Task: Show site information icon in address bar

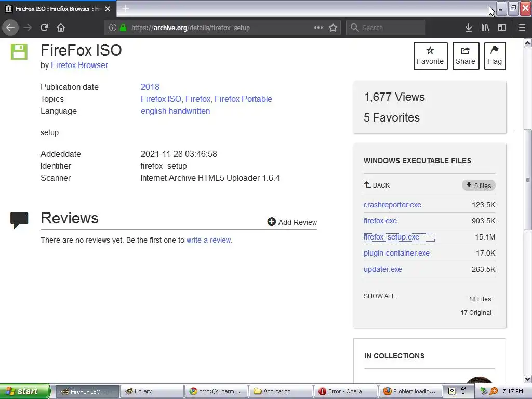Action: (113, 28)
